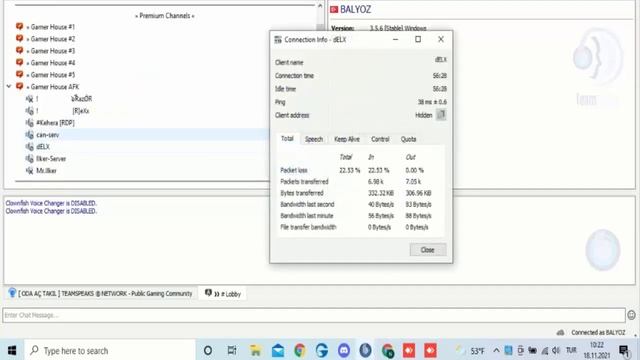Viewport: 640px width, 360px height.
Task: Click the volume speaker tray icon
Action: 556,350
